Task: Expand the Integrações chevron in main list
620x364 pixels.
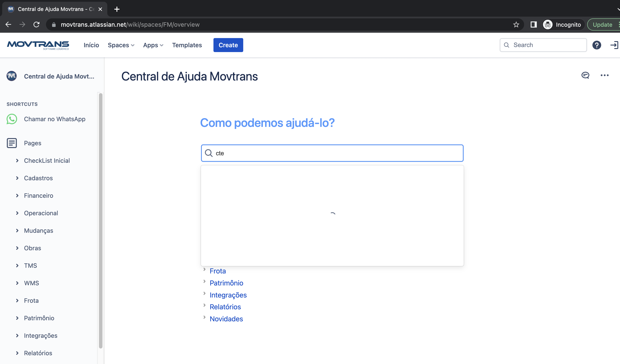Action: [204, 294]
